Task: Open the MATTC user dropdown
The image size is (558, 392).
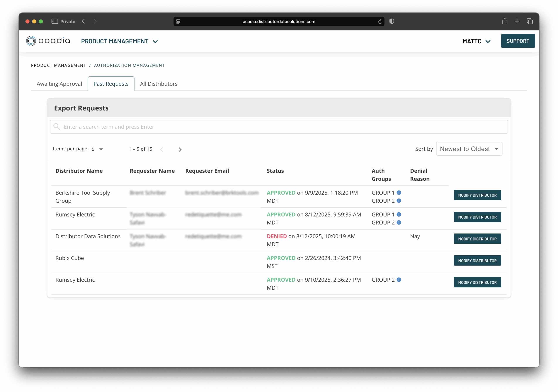Action: (476, 41)
